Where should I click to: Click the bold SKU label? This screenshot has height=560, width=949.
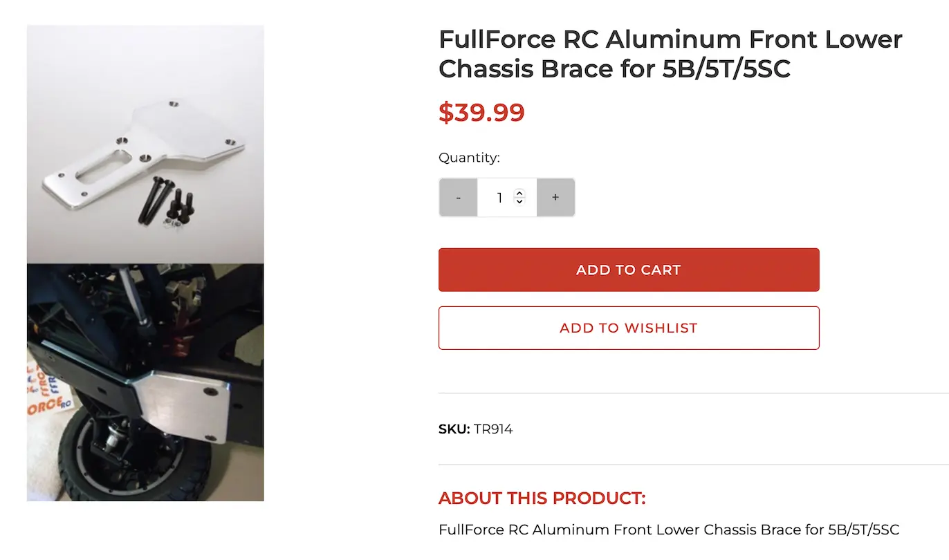[454, 429]
